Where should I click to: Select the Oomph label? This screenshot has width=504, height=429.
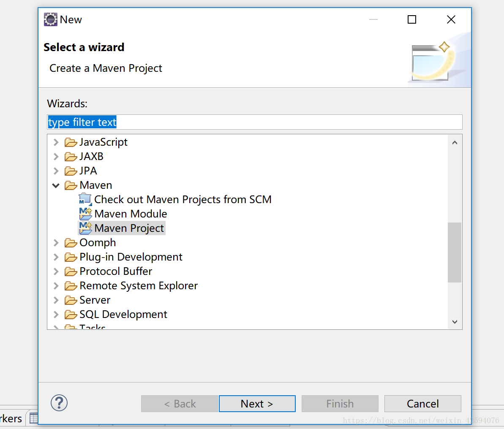[x=98, y=243]
